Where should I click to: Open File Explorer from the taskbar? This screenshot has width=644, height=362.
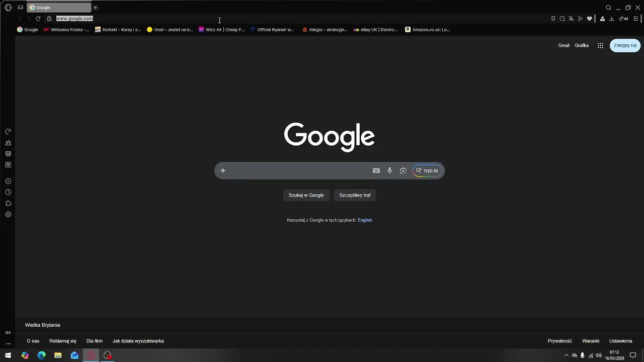pos(58,355)
